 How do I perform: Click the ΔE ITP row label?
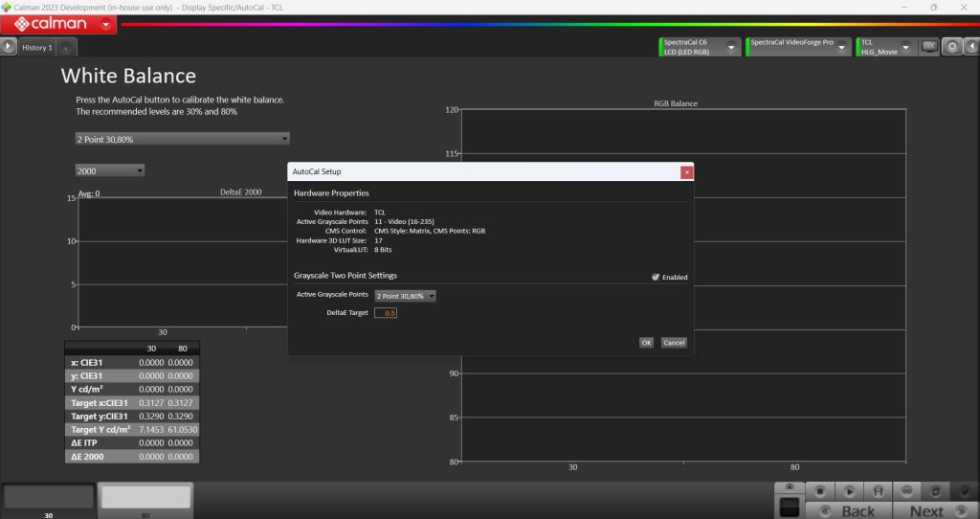84,442
